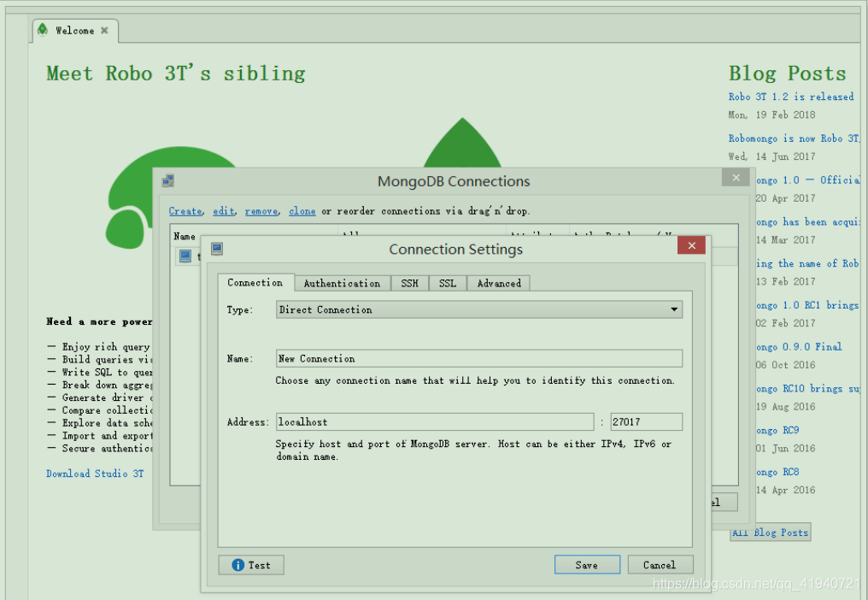Click Cancel in Connection Settings
868x600 pixels.
[x=660, y=565]
